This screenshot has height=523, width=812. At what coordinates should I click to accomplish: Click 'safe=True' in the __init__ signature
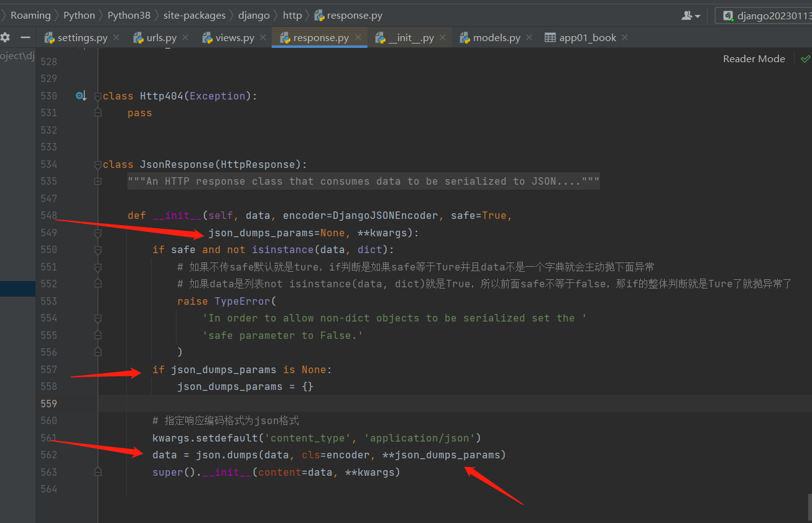479,216
